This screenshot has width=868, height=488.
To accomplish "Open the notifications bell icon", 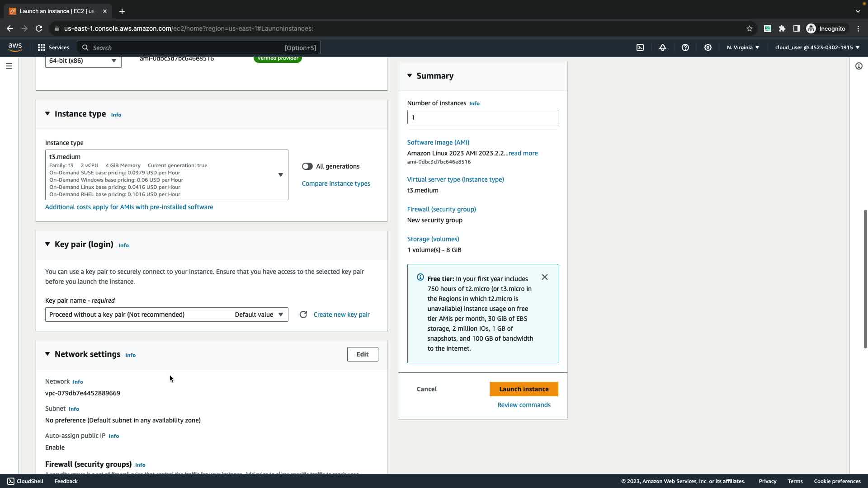I will [663, 47].
